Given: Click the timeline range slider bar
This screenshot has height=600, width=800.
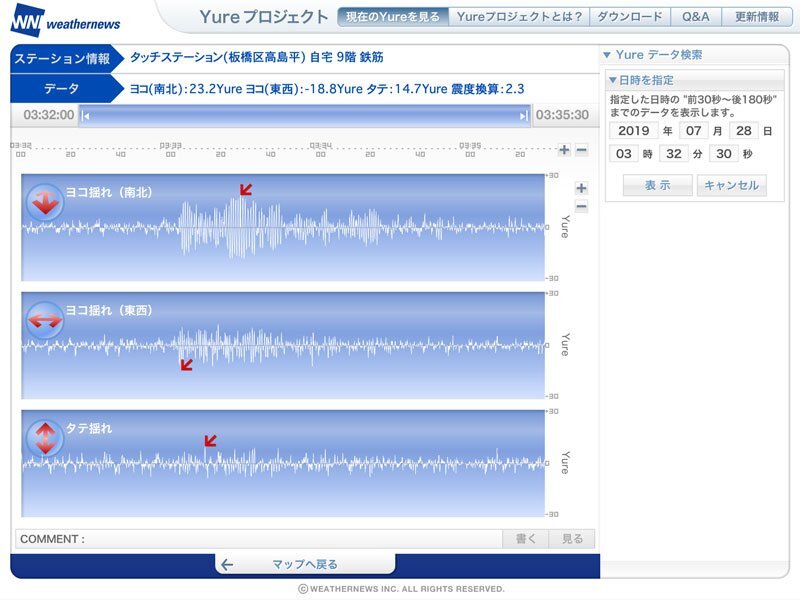Looking at the screenshot, I should (x=305, y=116).
